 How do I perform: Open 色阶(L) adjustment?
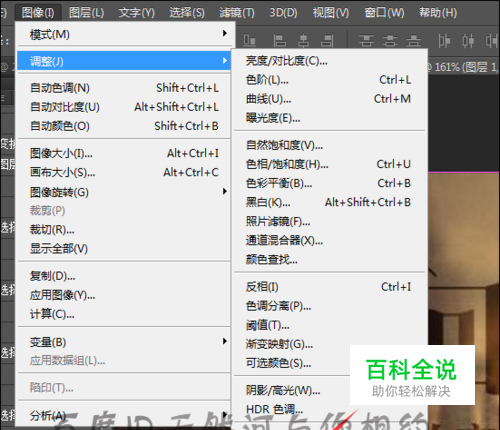[x=329, y=80]
